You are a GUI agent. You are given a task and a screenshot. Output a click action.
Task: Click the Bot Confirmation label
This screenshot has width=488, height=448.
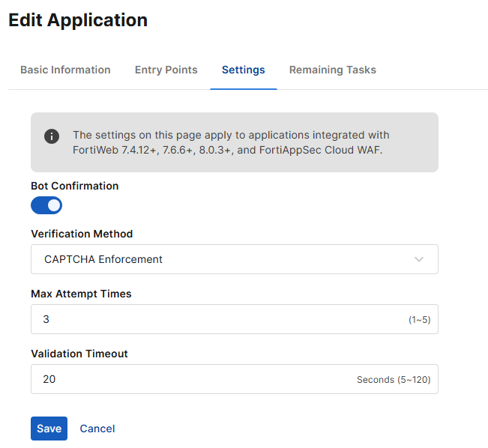coord(74,186)
